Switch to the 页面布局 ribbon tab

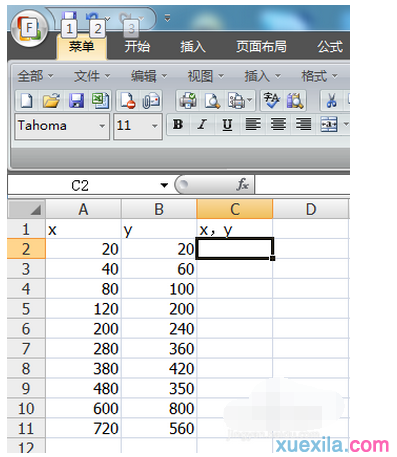point(261,46)
